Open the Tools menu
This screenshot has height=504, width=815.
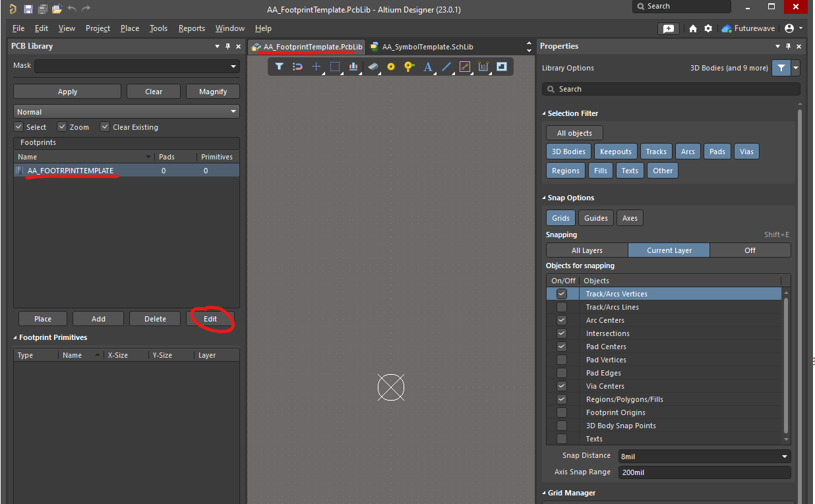point(158,28)
